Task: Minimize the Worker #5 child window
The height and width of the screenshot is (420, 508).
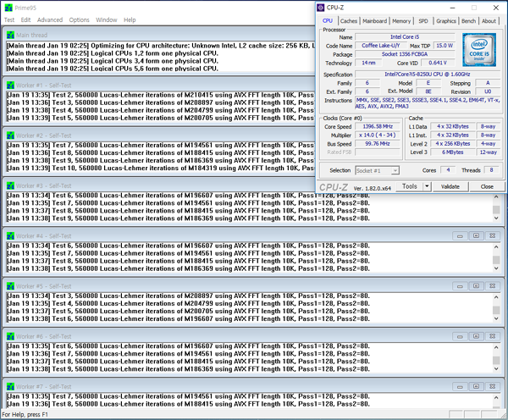Action: (460, 286)
